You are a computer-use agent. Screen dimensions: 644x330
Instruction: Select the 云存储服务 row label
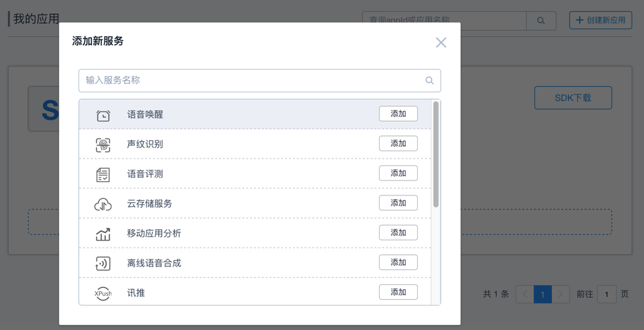(x=150, y=204)
